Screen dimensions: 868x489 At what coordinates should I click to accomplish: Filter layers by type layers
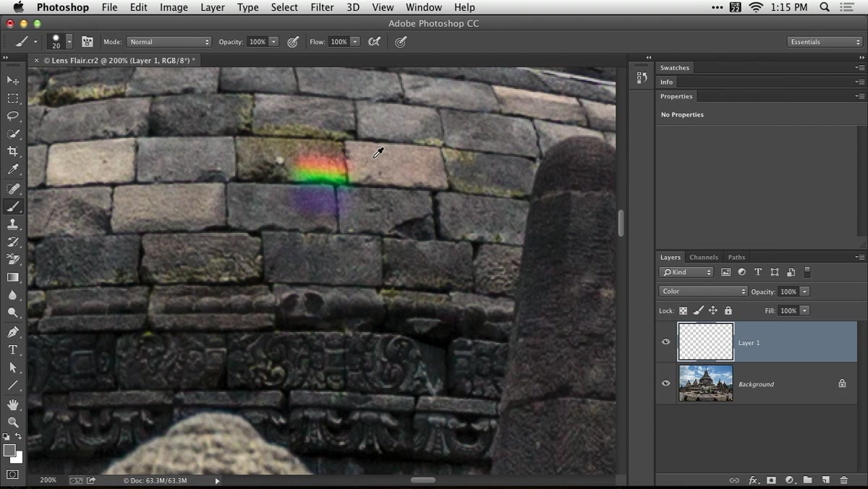(x=758, y=272)
